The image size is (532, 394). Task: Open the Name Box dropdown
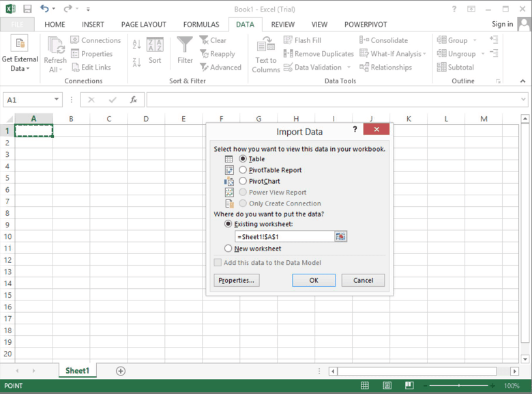(x=57, y=99)
